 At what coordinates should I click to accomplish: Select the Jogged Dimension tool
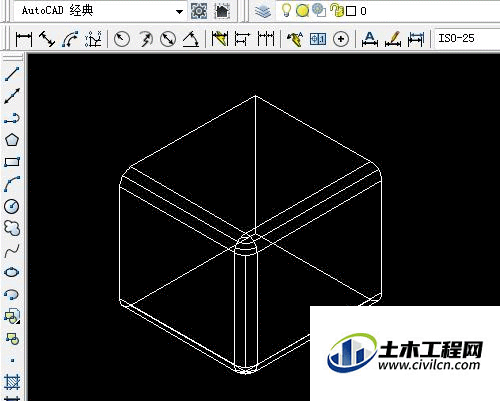coord(145,39)
